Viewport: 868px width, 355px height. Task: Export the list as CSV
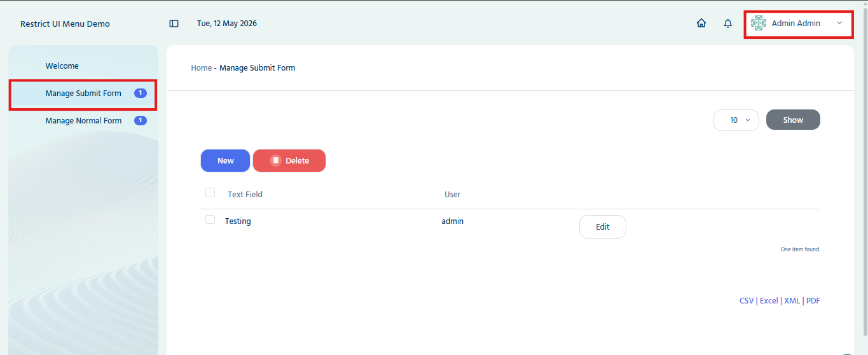coord(747,301)
